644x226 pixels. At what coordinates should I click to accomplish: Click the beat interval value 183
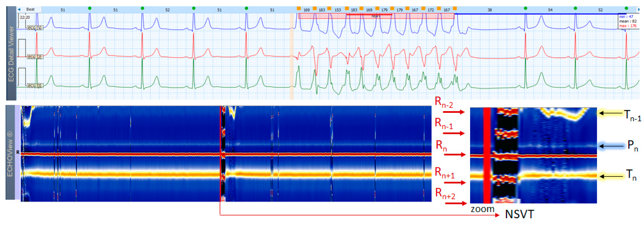point(322,10)
